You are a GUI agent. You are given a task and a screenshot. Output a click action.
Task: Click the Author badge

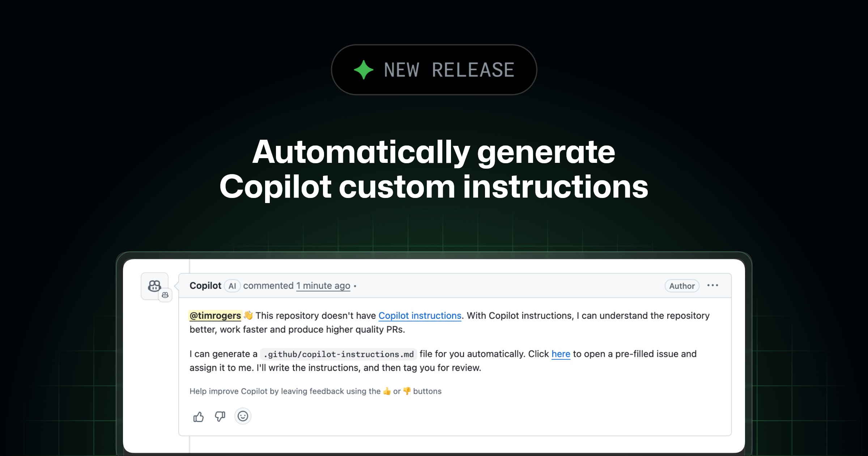point(682,286)
